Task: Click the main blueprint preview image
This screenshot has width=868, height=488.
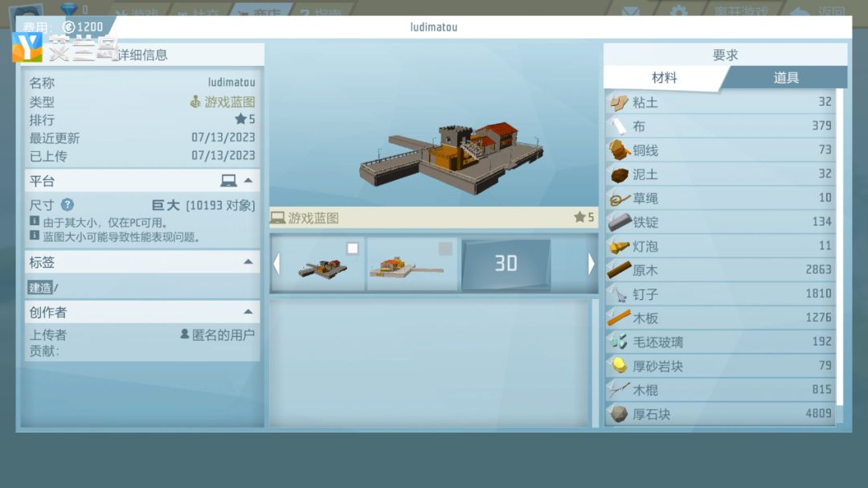Action: [433, 125]
